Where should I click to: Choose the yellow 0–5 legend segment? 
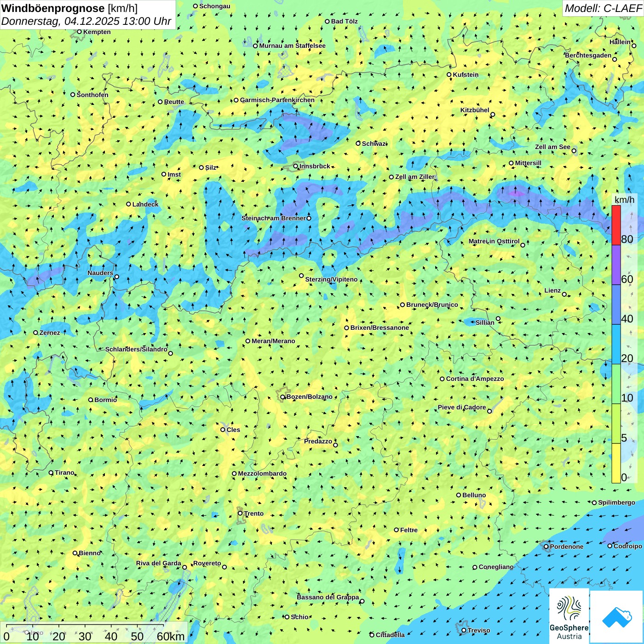[616, 463]
